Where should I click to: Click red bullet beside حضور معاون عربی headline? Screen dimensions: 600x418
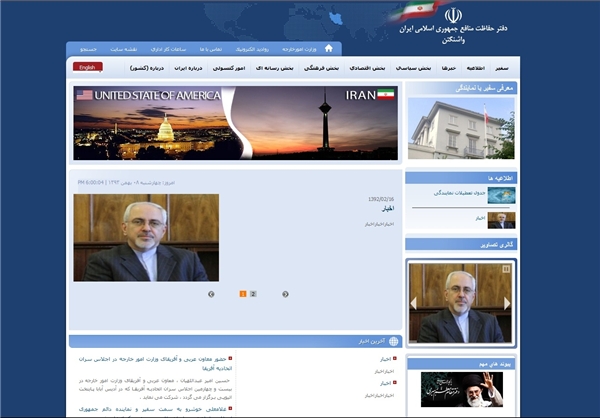pos(230,359)
